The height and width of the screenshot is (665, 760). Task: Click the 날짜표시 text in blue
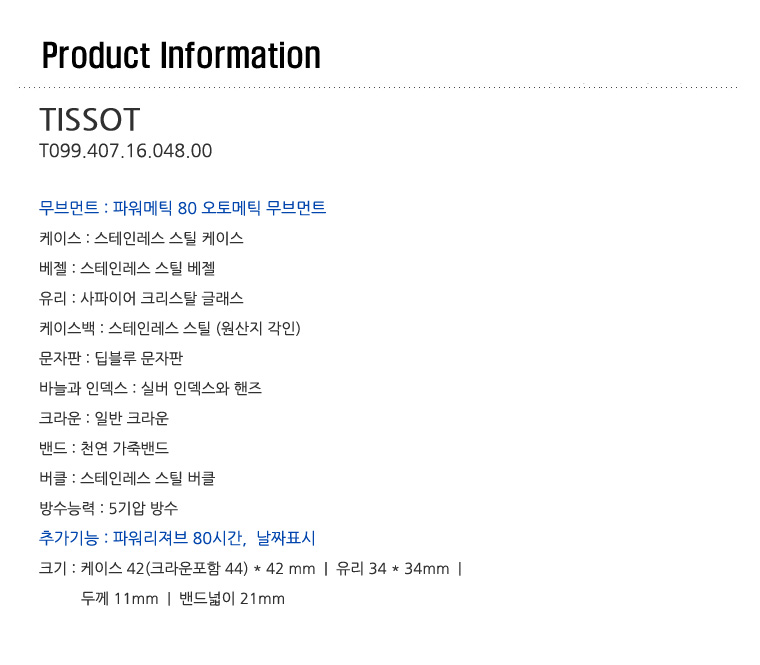286,538
